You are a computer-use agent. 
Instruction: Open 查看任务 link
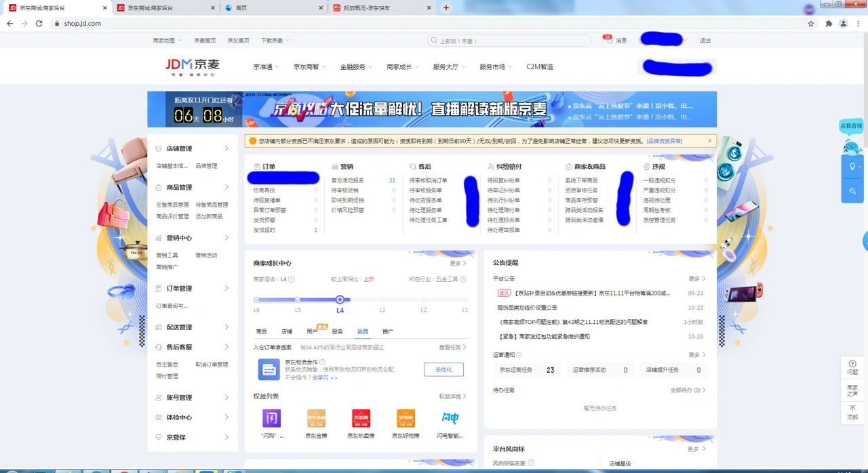[453, 347]
